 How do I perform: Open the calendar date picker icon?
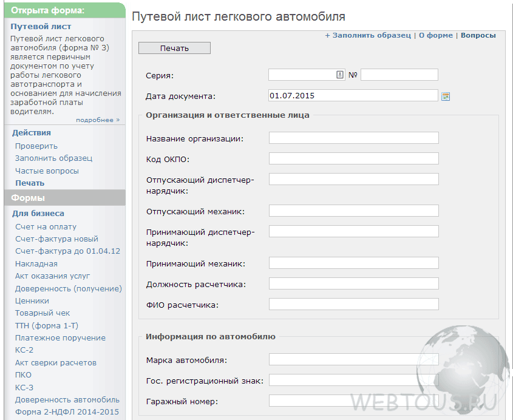tap(445, 96)
